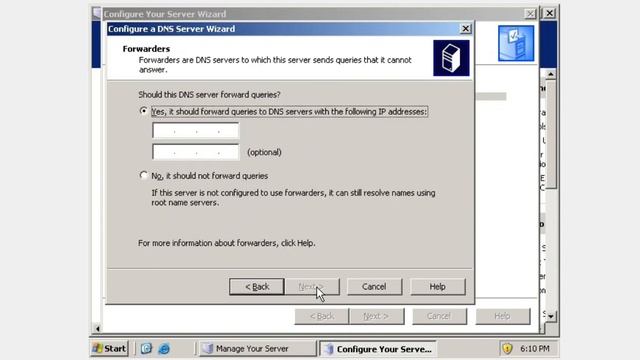Cancel the DNS Server Wizard
The height and width of the screenshot is (360, 640).
pos(374,287)
